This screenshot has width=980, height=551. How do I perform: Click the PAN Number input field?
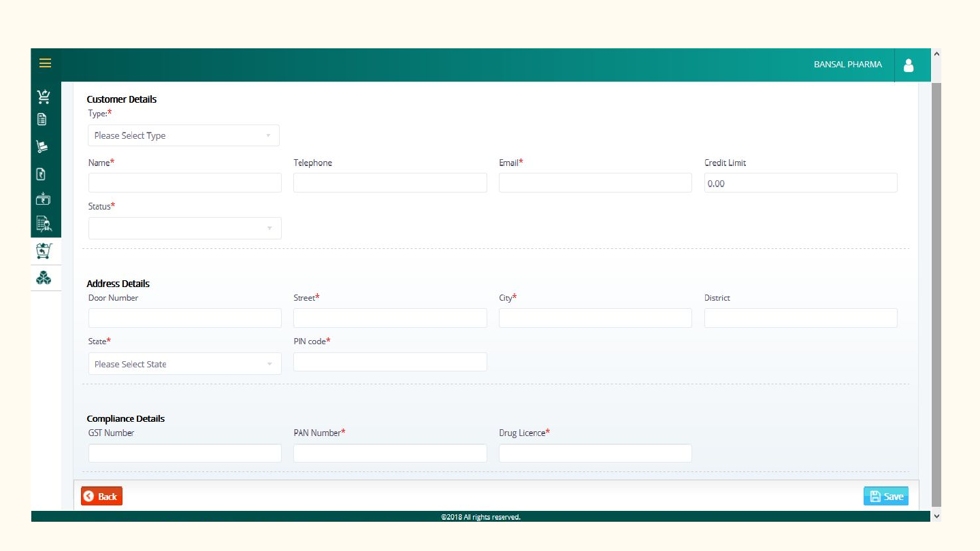[390, 453]
